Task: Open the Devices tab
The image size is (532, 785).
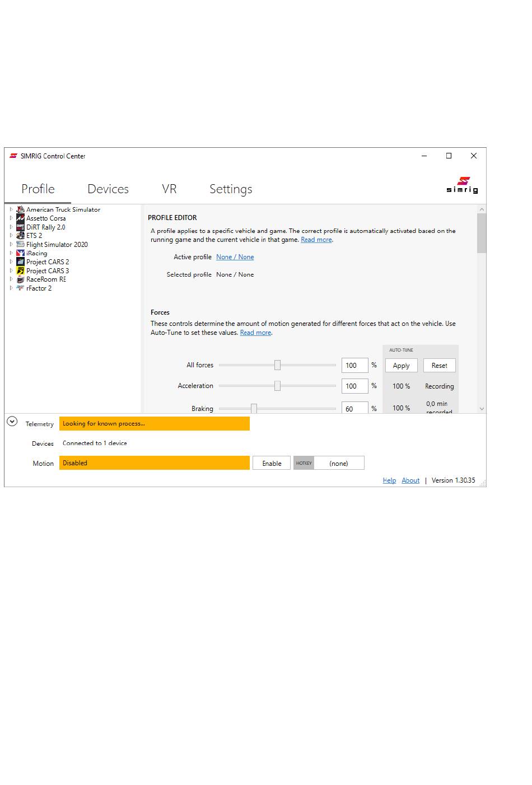Action: (x=108, y=189)
